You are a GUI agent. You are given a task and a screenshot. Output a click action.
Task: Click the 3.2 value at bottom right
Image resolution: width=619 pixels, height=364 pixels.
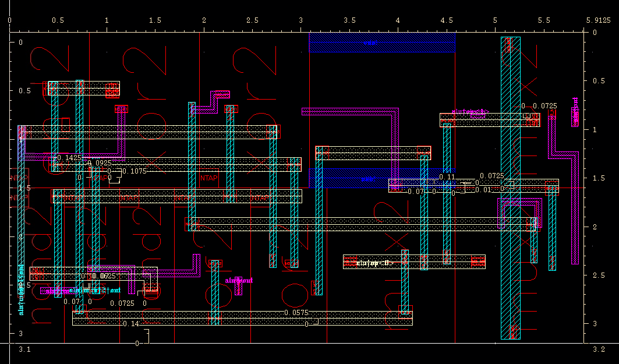599,349
